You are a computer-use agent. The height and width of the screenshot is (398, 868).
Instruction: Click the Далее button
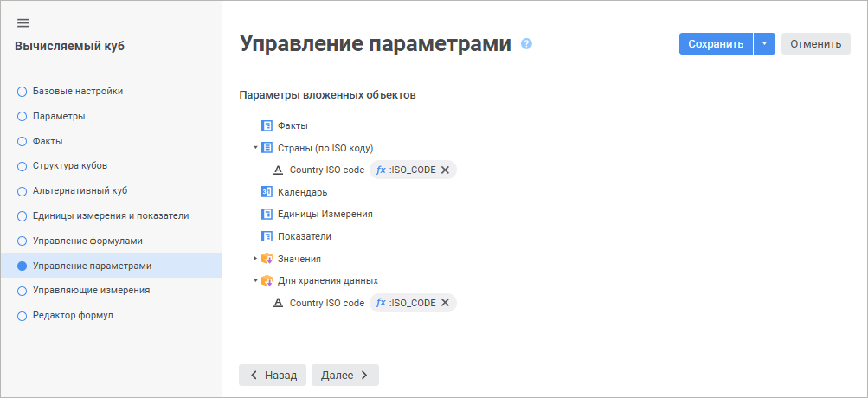(x=344, y=375)
